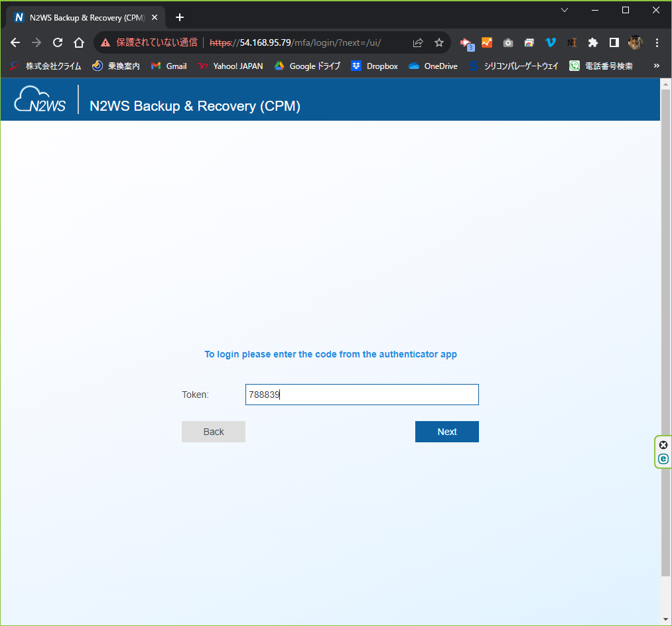Image resolution: width=672 pixels, height=626 pixels.
Task: Focus the Token input field
Action: pyautogui.click(x=362, y=395)
